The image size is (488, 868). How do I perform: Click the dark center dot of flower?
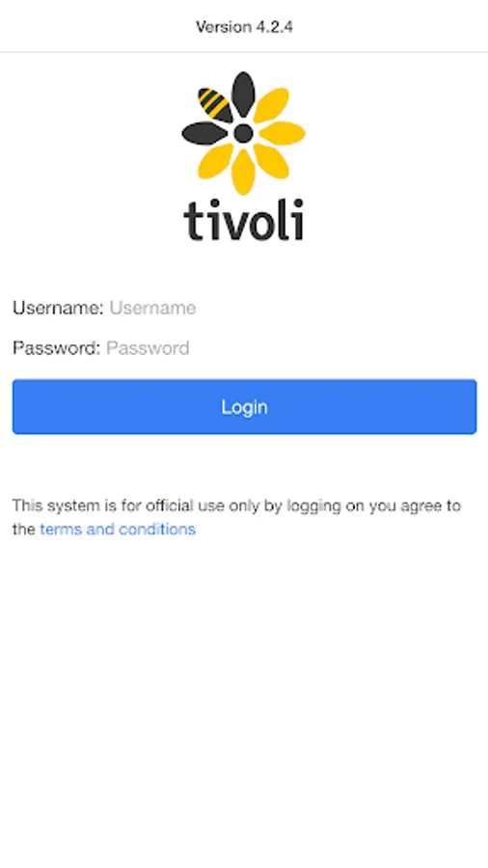(243, 133)
